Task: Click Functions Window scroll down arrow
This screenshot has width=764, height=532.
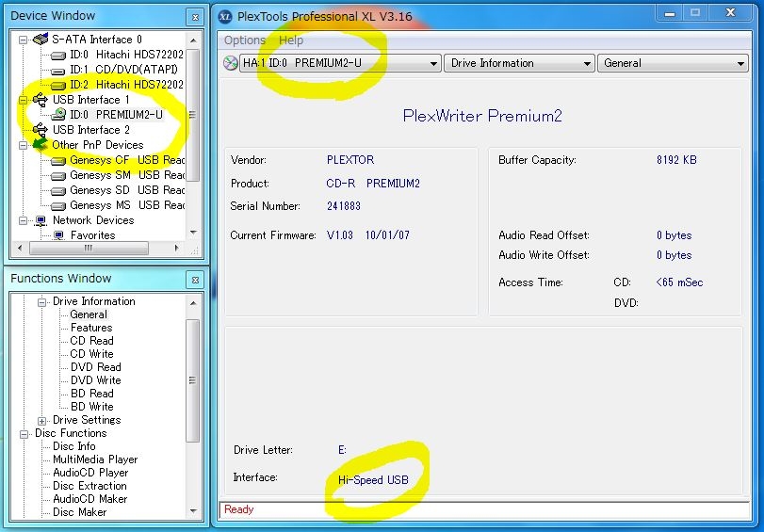Action: click(193, 511)
